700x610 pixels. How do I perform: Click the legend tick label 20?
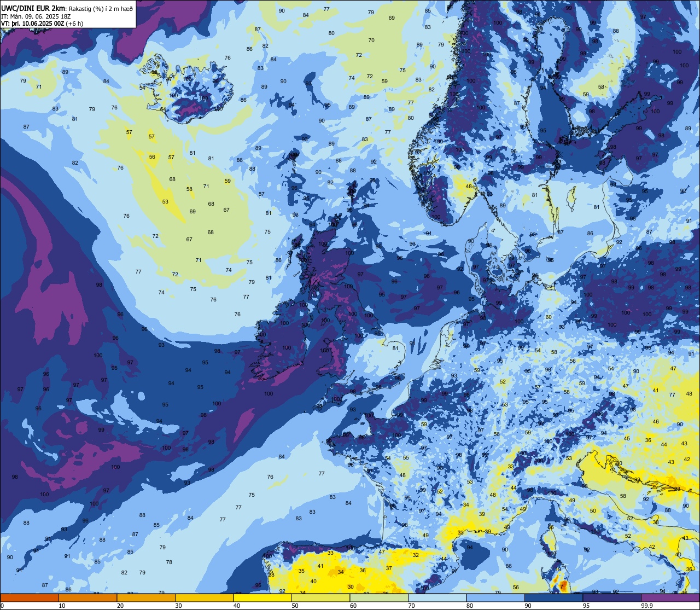pos(120,606)
